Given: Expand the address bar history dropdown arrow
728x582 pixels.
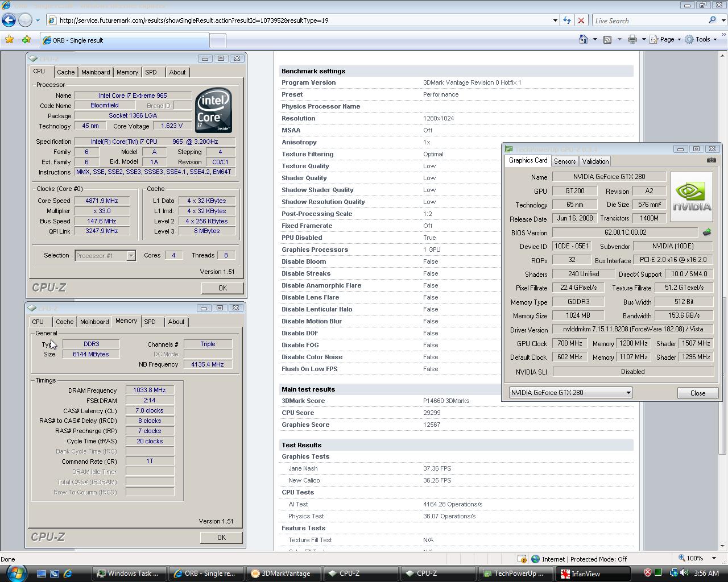Looking at the screenshot, I should tap(555, 20).
